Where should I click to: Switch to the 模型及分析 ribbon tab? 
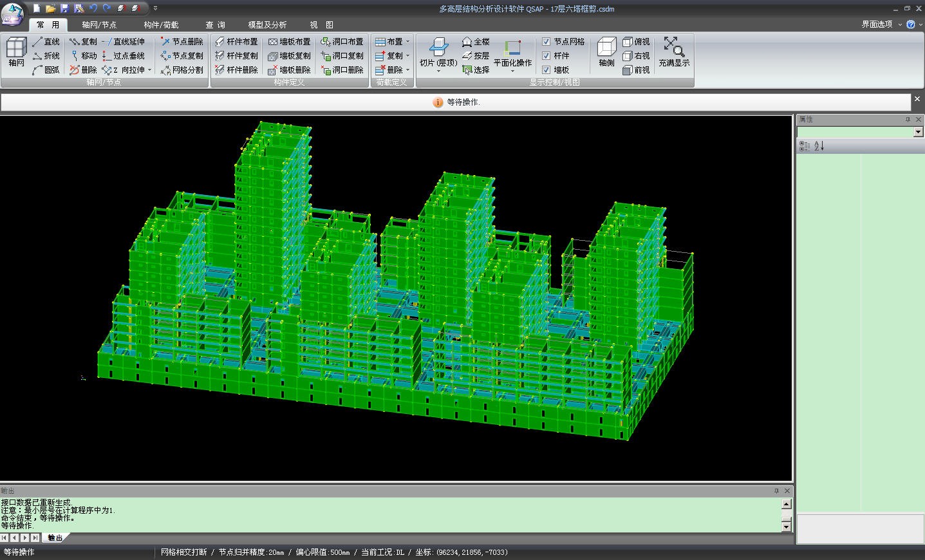pos(267,25)
